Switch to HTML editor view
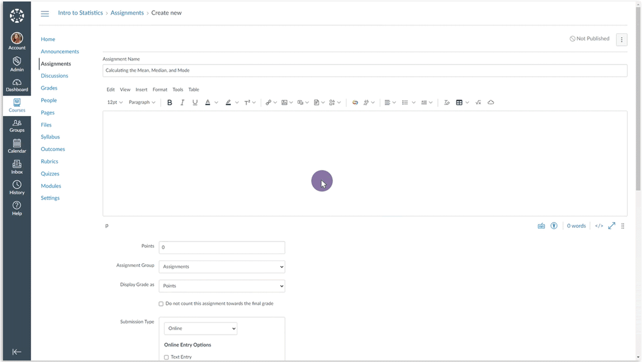The image size is (644, 362). click(x=599, y=226)
